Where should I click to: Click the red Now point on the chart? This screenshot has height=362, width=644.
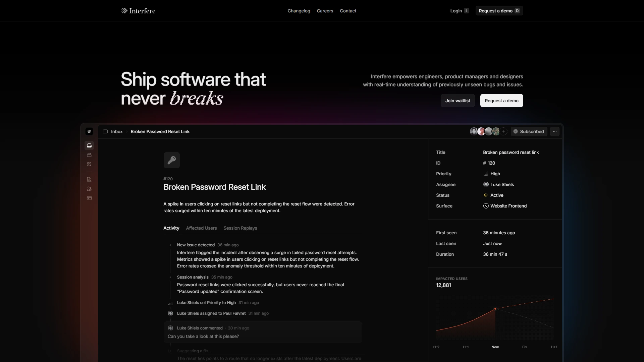[x=495, y=309]
